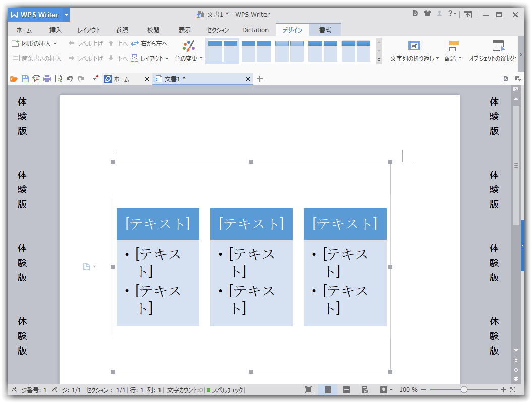Click the Print icon
Viewport: 532px width, 403px height.
click(47, 79)
